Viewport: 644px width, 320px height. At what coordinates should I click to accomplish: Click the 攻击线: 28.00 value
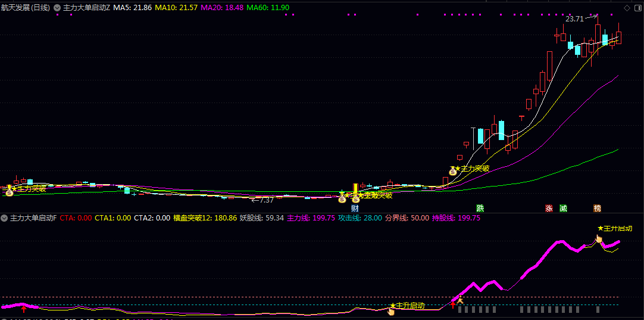(x=359, y=218)
